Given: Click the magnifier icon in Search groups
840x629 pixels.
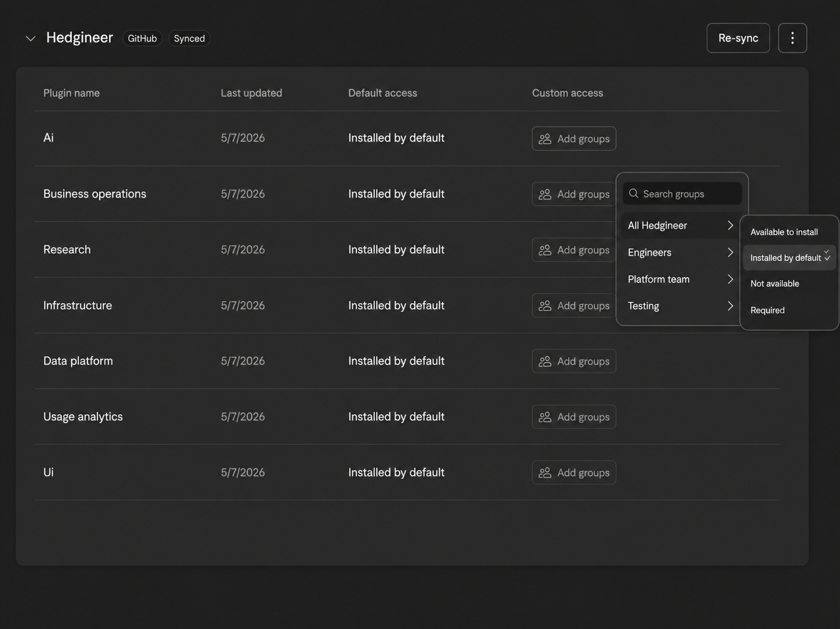Looking at the screenshot, I should 634,194.
